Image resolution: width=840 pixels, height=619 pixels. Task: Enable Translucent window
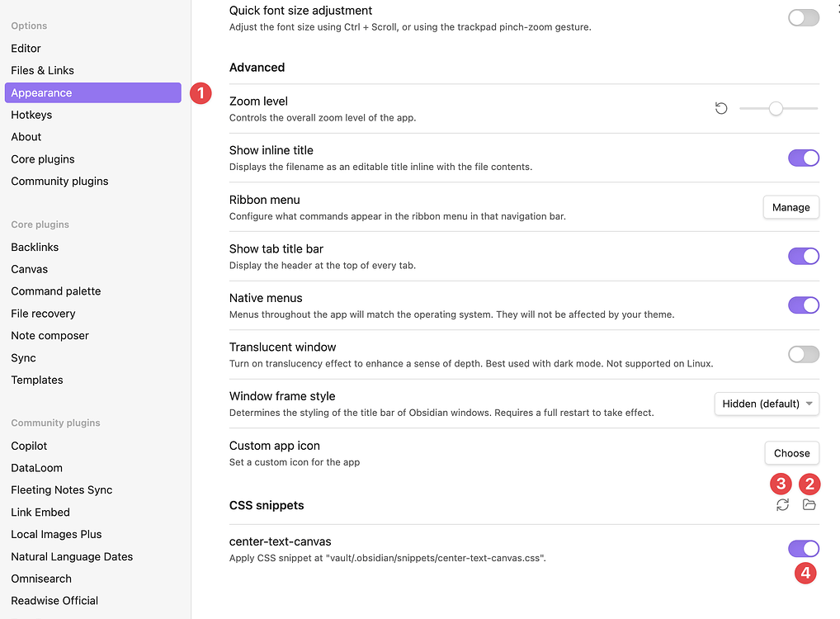[803, 354]
